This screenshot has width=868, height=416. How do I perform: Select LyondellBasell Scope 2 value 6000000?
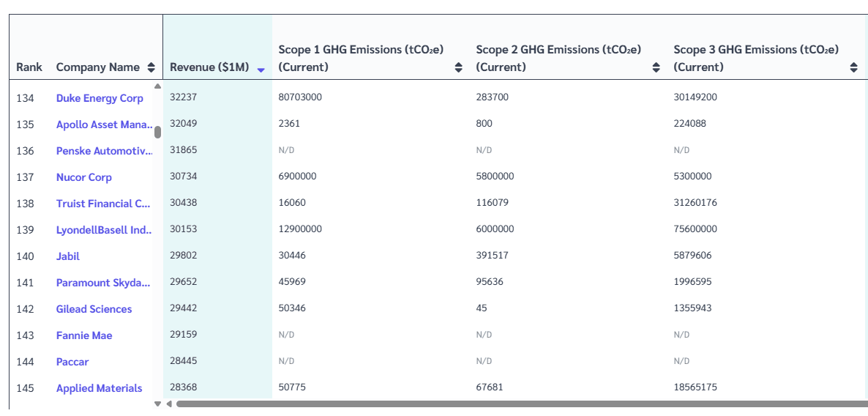[x=495, y=229]
